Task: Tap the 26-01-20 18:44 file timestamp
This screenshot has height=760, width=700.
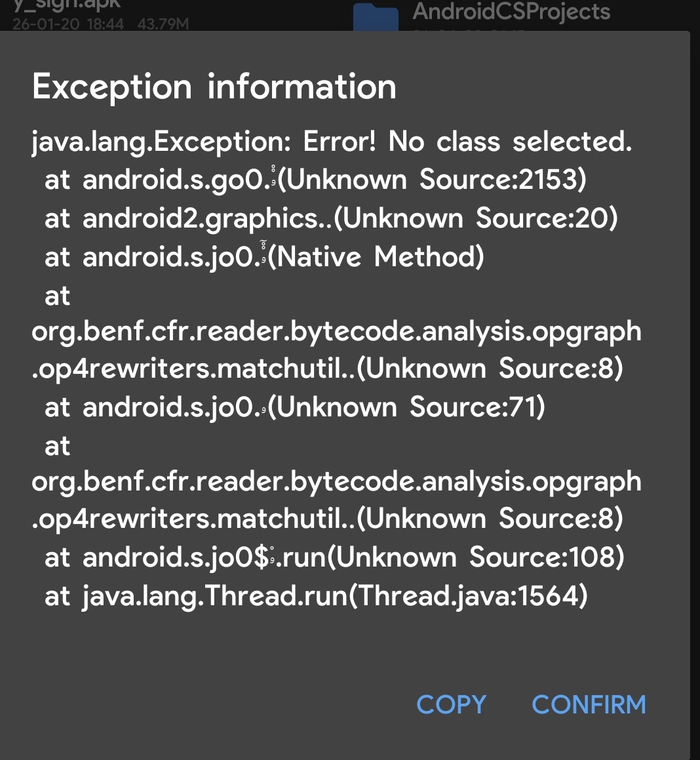Action: coord(68,24)
